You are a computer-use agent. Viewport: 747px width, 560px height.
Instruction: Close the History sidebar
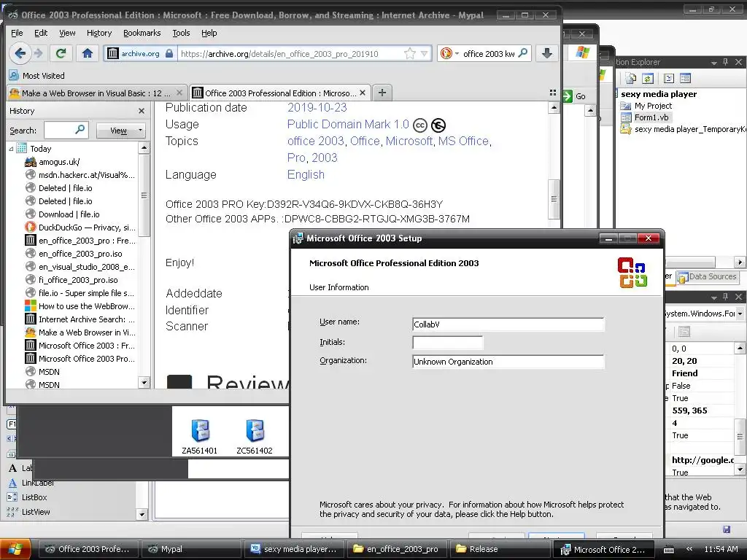pyautogui.click(x=142, y=111)
